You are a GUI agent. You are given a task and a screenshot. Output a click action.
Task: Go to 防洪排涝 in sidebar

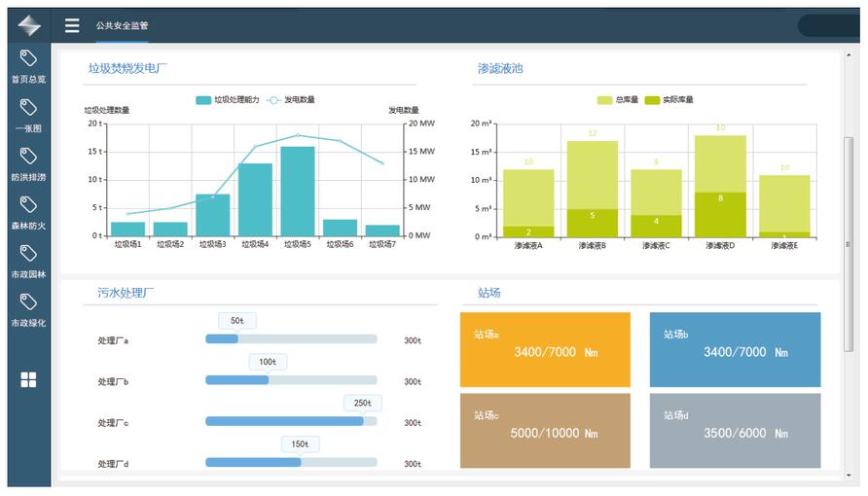click(x=28, y=162)
